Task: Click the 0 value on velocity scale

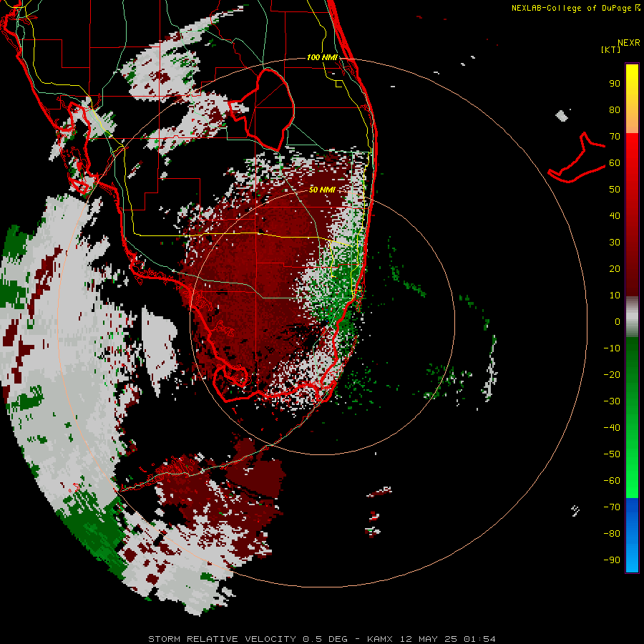Action: pos(618,321)
